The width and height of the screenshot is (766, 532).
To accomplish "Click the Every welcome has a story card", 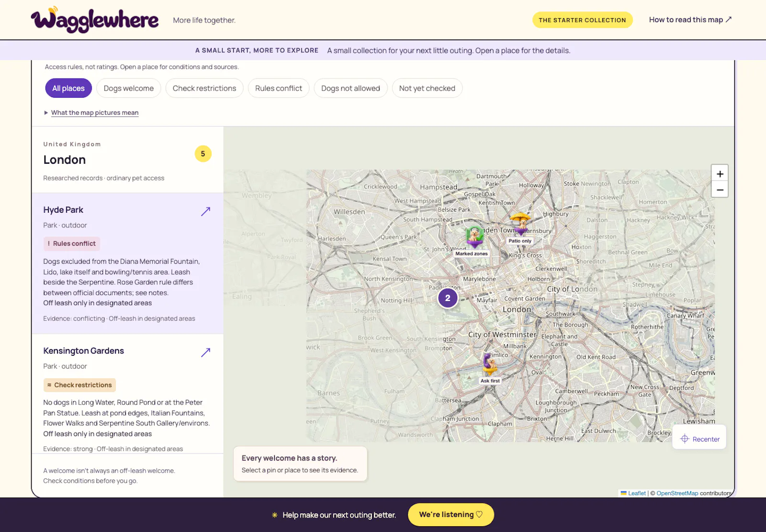I will pyautogui.click(x=300, y=464).
